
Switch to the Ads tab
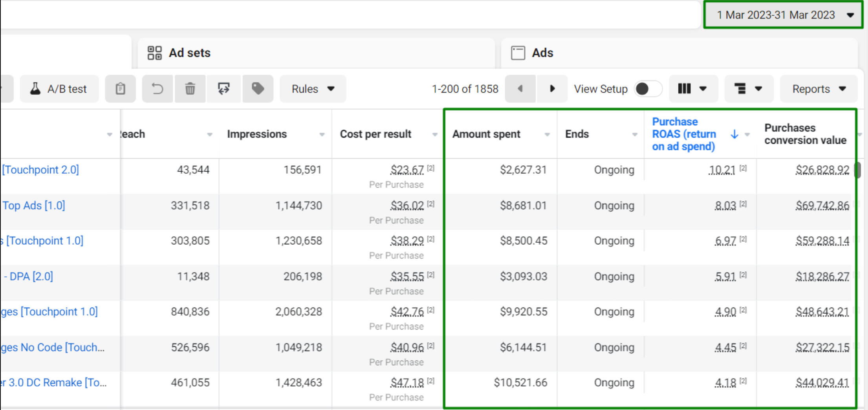(x=542, y=53)
